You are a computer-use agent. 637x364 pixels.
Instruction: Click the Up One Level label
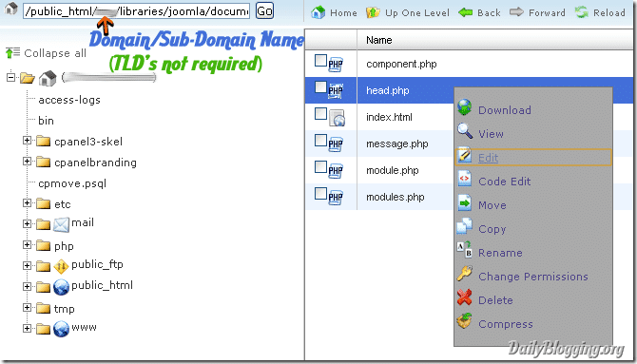pyautogui.click(x=417, y=13)
